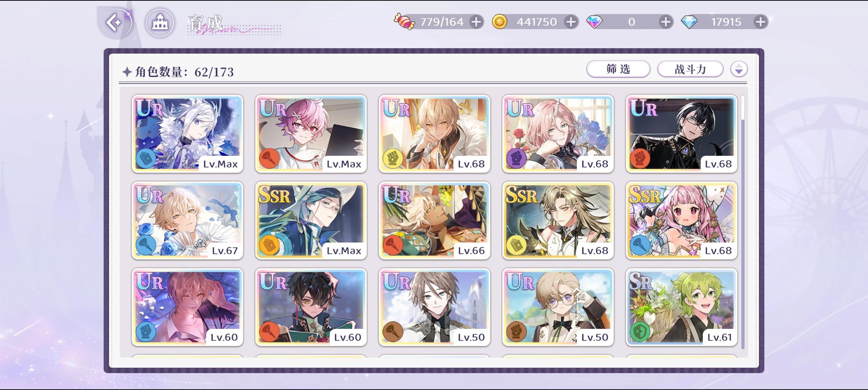Image resolution: width=868 pixels, height=390 pixels.
Task: Click the character list scrollbar
Action: pos(743,222)
